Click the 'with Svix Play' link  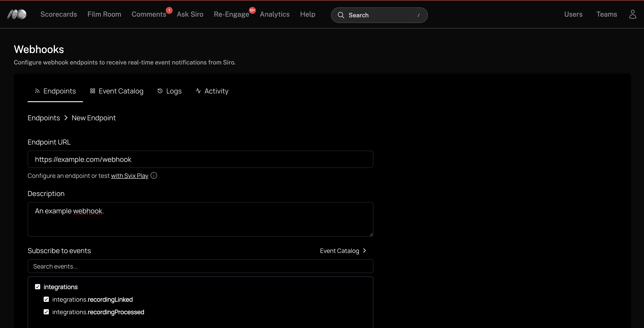[x=130, y=176]
